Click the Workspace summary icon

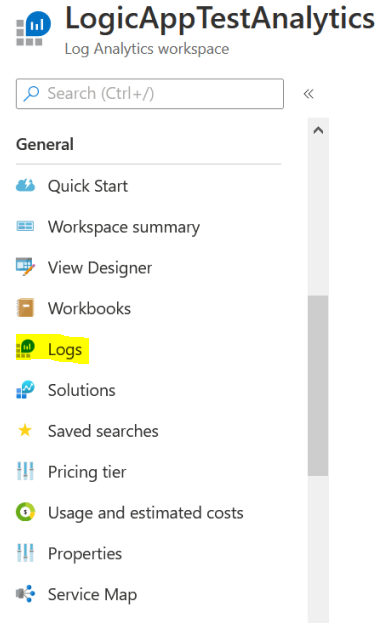(x=25, y=226)
